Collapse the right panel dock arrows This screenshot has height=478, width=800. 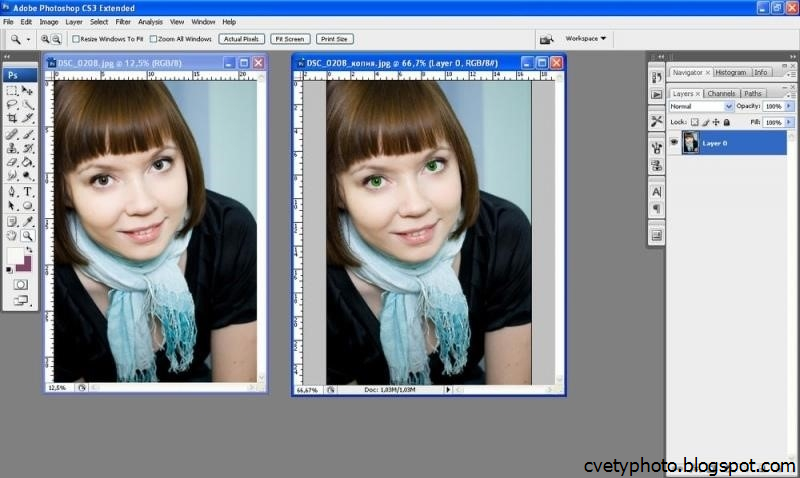coord(792,57)
